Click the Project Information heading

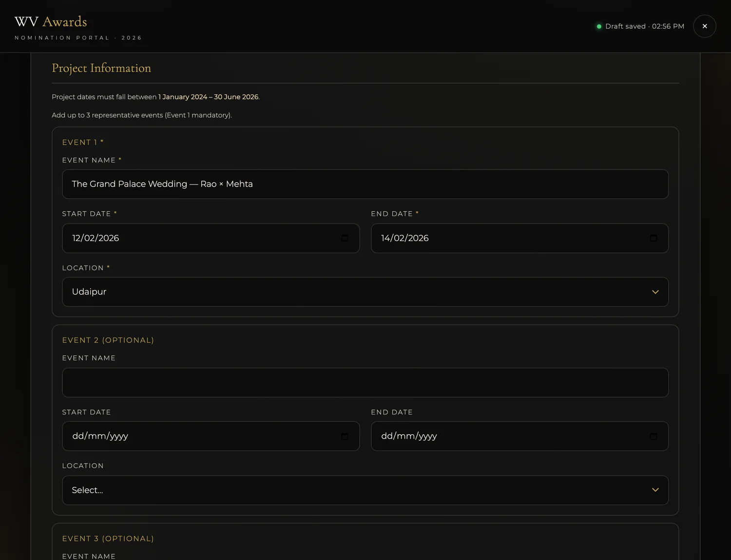click(101, 68)
